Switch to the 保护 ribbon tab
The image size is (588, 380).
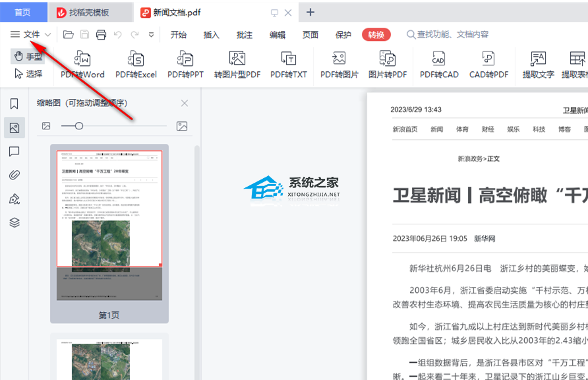(x=343, y=35)
